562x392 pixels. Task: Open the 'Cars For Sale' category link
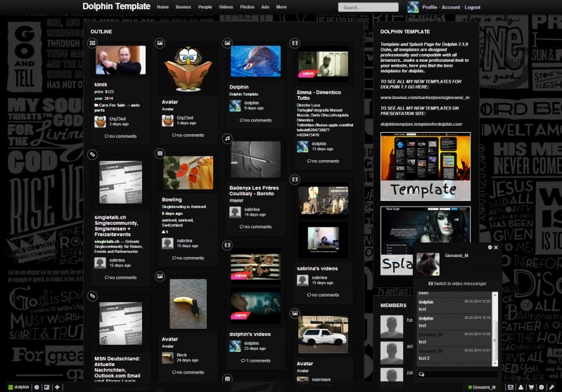[x=117, y=107]
